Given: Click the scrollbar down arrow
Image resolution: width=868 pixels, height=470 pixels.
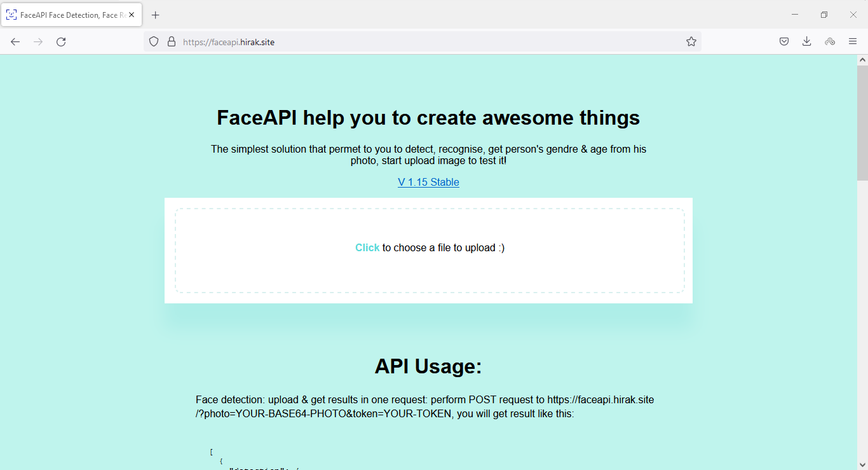Looking at the screenshot, I should 862,464.
